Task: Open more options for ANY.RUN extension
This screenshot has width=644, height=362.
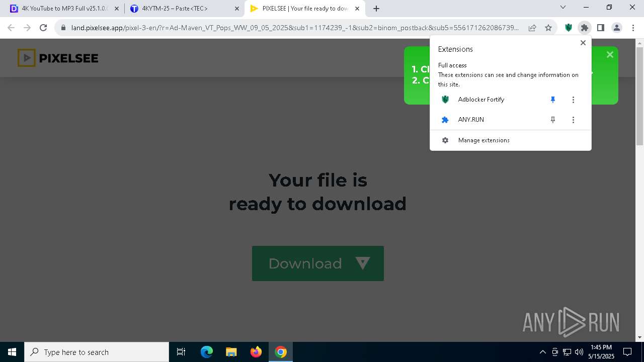Action: click(x=573, y=120)
